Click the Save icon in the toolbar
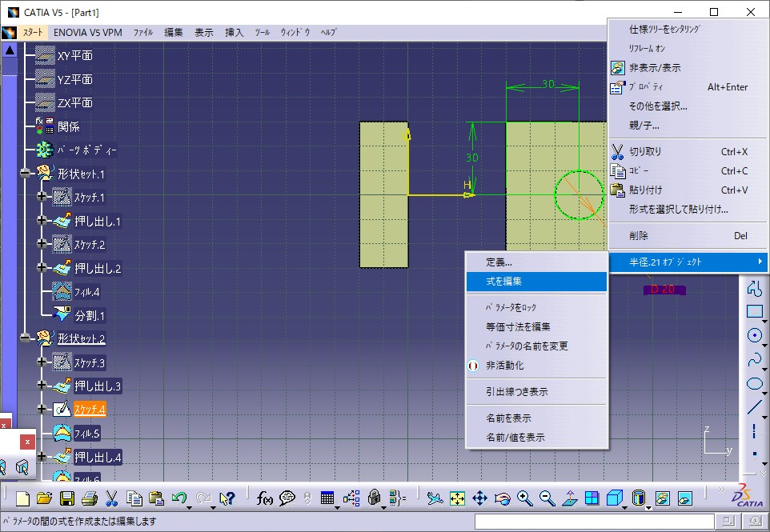770x532 pixels. 67,498
